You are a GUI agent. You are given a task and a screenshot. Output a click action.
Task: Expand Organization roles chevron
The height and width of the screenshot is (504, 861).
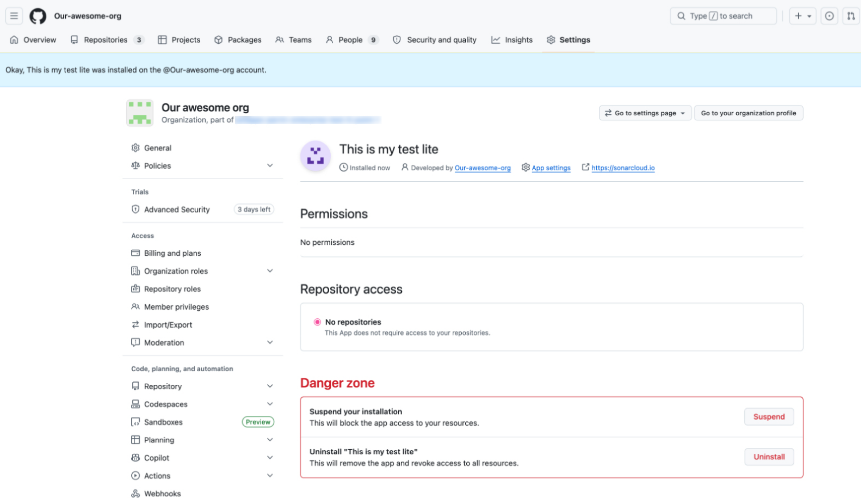pyautogui.click(x=270, y=271)
